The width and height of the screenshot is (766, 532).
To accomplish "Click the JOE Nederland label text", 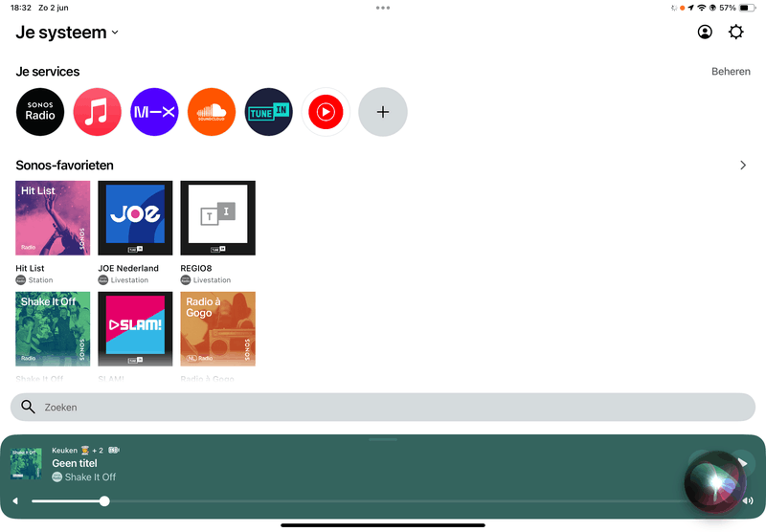I will click(x=128, y=268).
